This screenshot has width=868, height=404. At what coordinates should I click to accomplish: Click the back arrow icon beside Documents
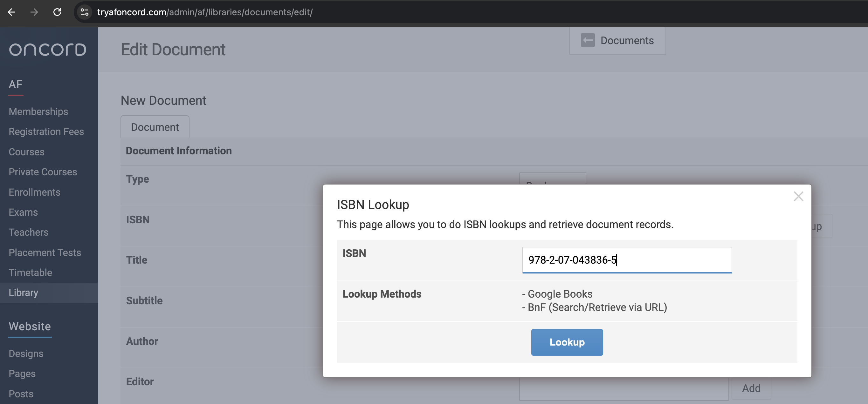pyautogui.click(x=587, y=40)
